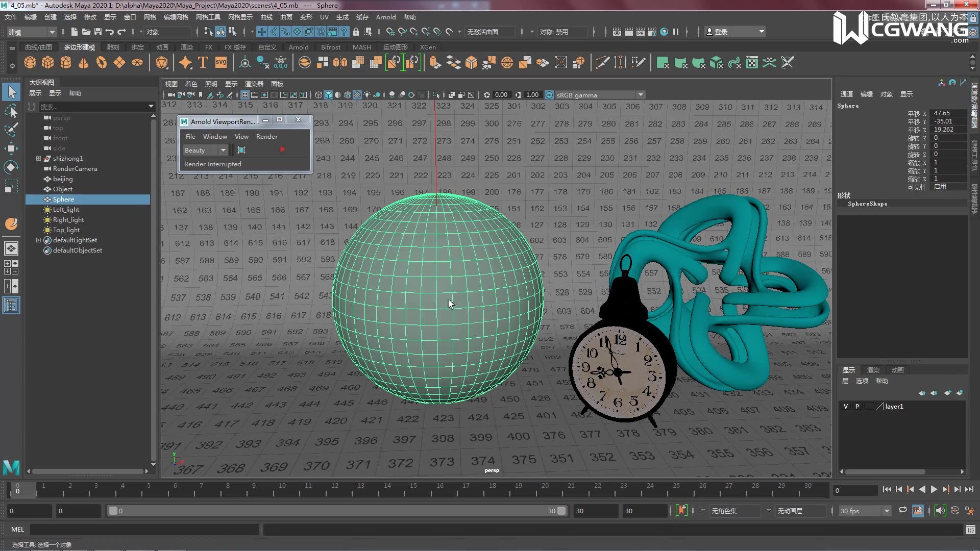Open the 30 fps frame rate dropdown
Screen dimensions: 980x551
coord(865,511)
